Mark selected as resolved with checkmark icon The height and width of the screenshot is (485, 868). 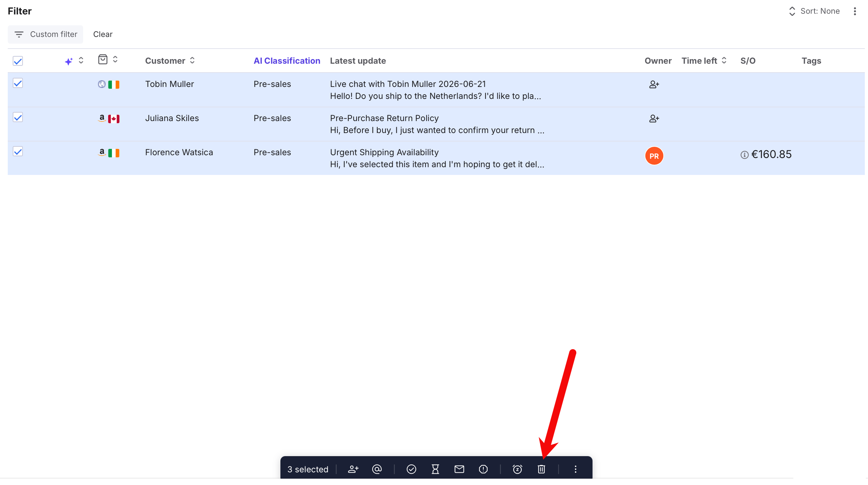pyautogui.click(x=411, y=469)
